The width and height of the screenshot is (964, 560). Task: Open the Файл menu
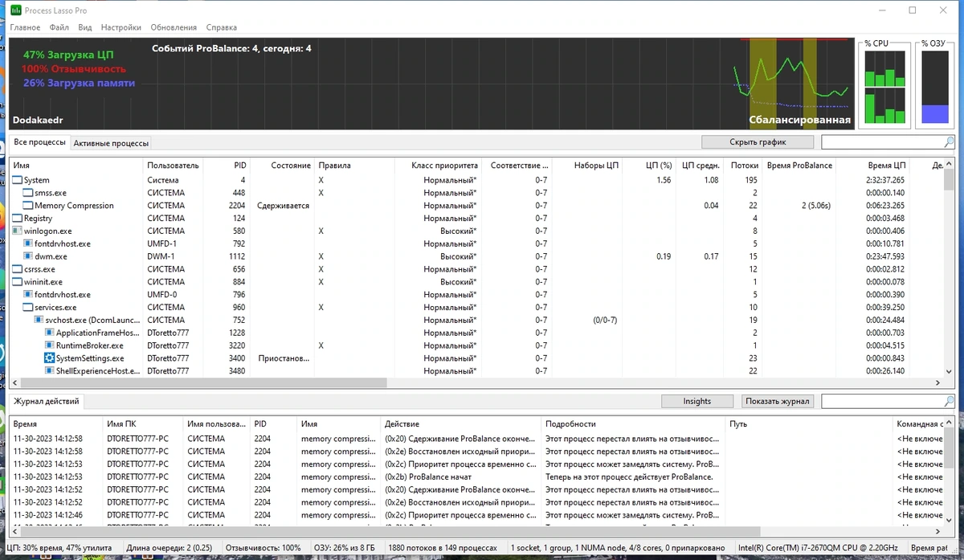coord(59,27)
